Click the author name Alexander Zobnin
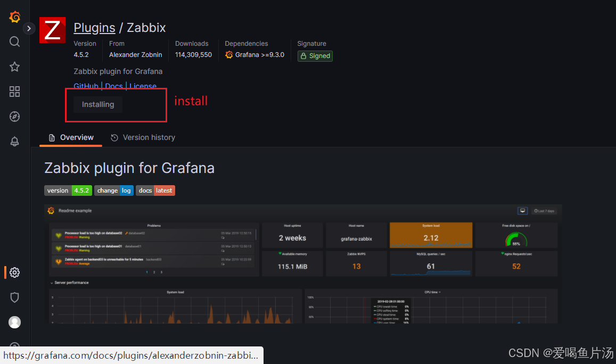616x364 pixels. pos(136,55)
